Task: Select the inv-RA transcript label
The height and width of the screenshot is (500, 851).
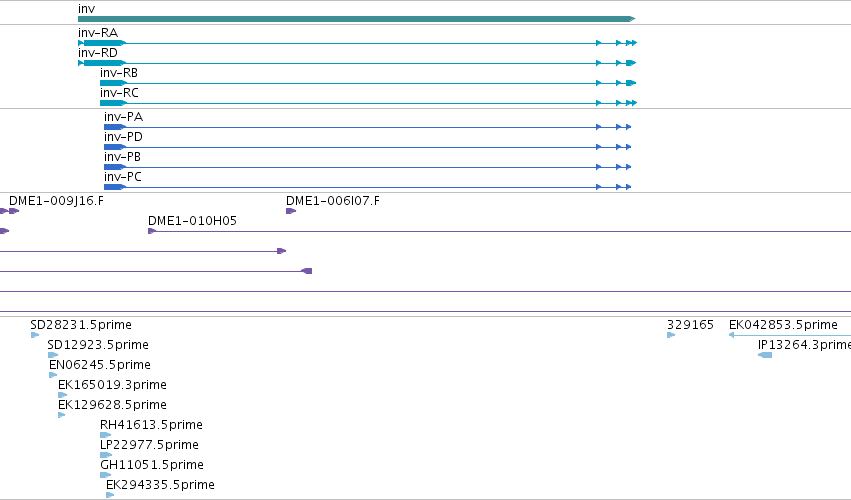Action: click(x=98, y=33)
